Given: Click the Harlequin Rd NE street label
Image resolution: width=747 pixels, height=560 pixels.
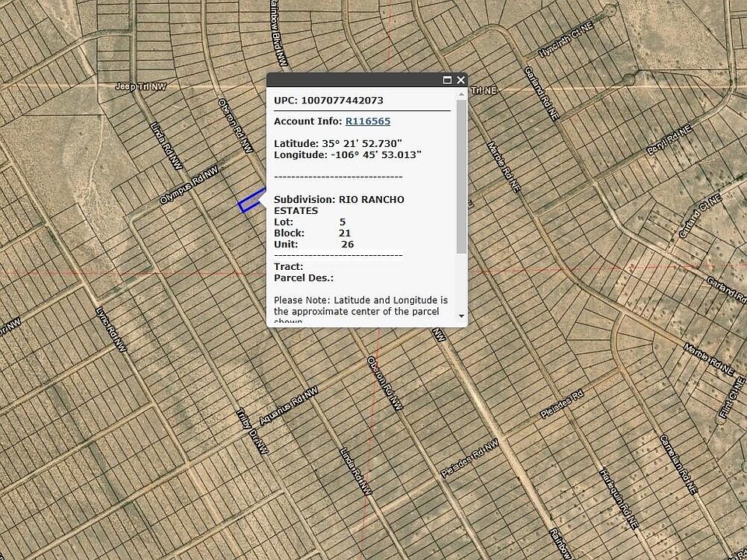Looking at the screenshot, I should pyautogui.click(x=615, y=497).
